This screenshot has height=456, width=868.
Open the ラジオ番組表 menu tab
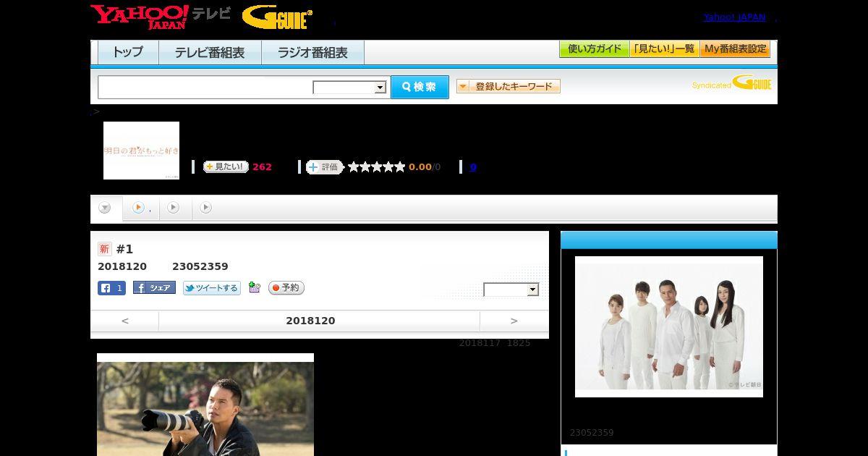pyautogui.click(x=312, y=53)
